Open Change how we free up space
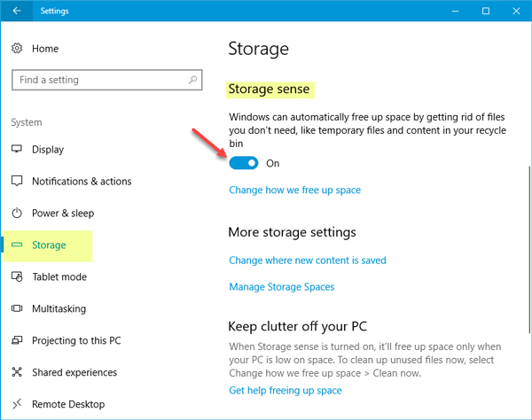Viewport: 532px width, 420px height. 294,190
